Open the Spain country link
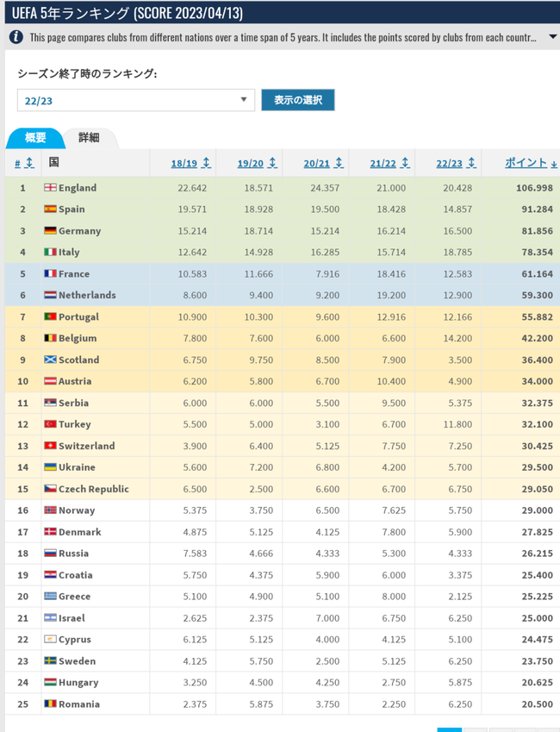The width and height of the screenshot is (560, 732). (72, 210)
